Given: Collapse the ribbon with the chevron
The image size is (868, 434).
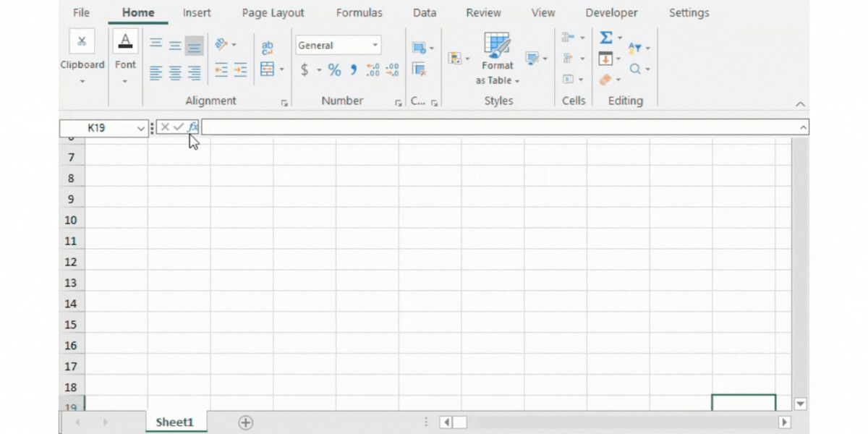Looking at the screenshot, I should click(x=800, y=104).
